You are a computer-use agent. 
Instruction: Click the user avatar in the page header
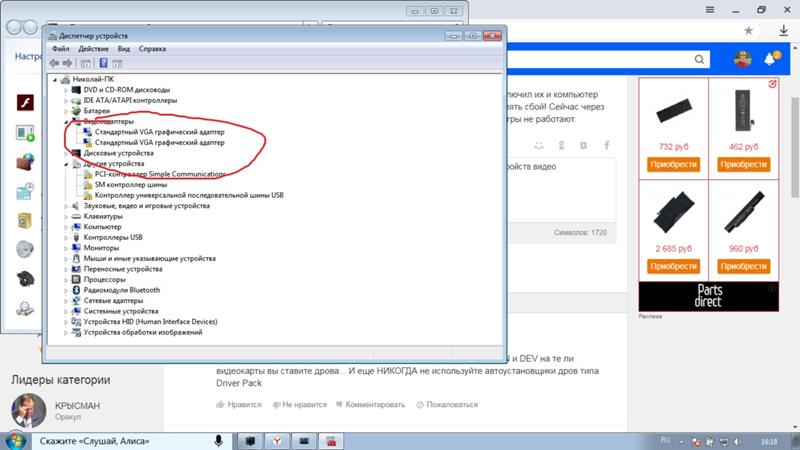(x=742, y=60)
